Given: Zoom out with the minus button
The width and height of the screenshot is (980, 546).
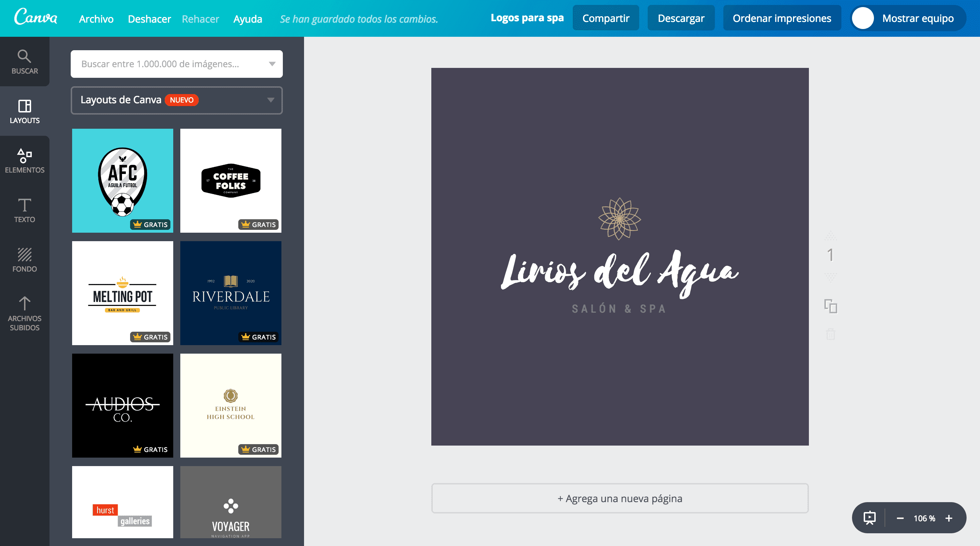Looking at the screenshot, I should [900, 518].
